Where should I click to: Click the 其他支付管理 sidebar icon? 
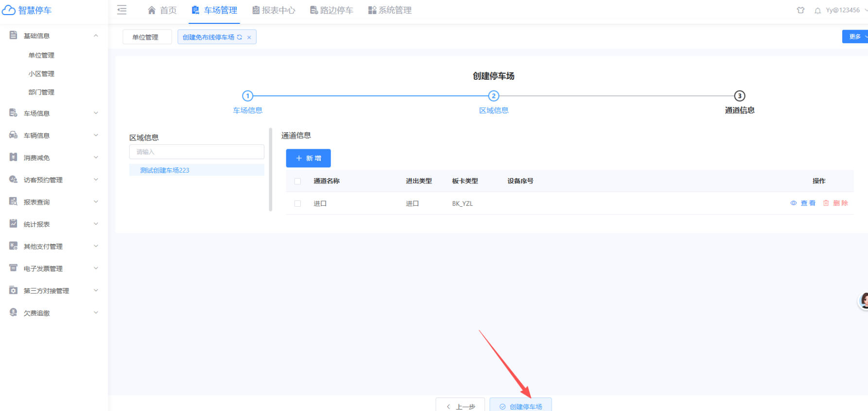14,246
